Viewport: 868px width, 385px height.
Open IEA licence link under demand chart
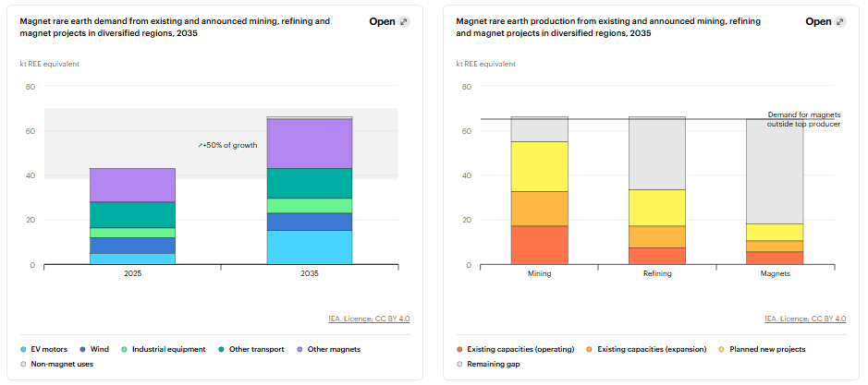[369, 319]
